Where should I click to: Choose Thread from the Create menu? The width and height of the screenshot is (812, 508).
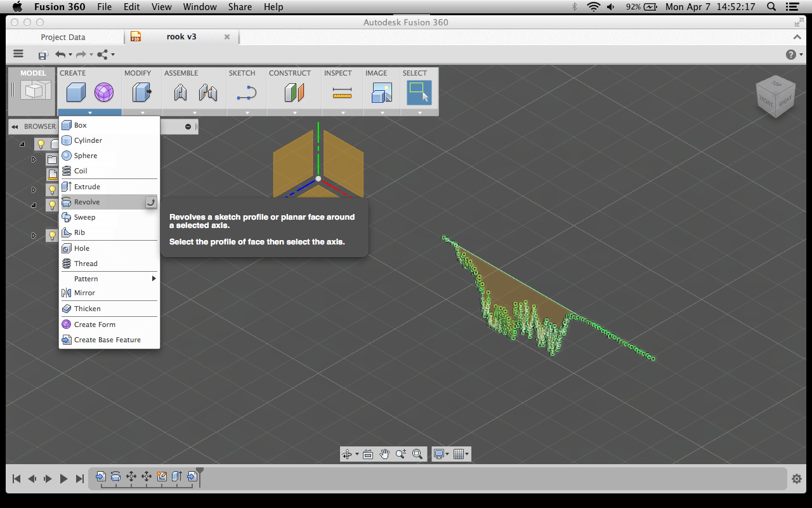[109, 264]
